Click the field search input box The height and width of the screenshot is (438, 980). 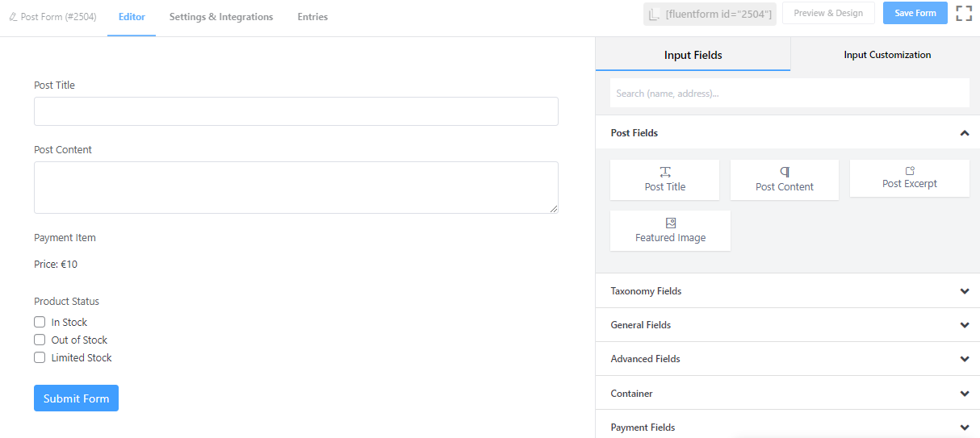click(789, 94)
